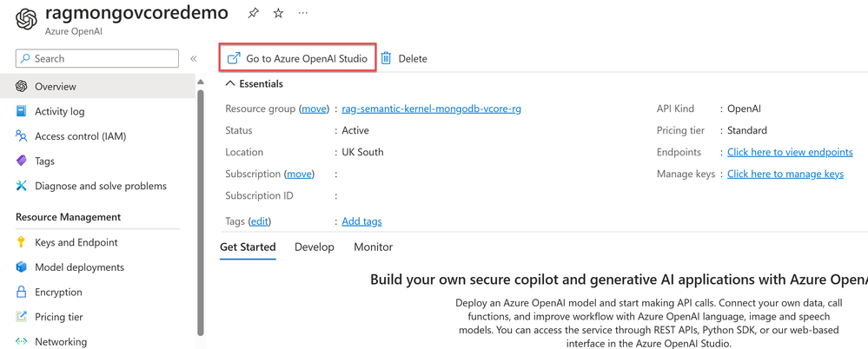This screenshot has width=868, height=349.
Task: Click the Delete button label
Action: point(413,59)
